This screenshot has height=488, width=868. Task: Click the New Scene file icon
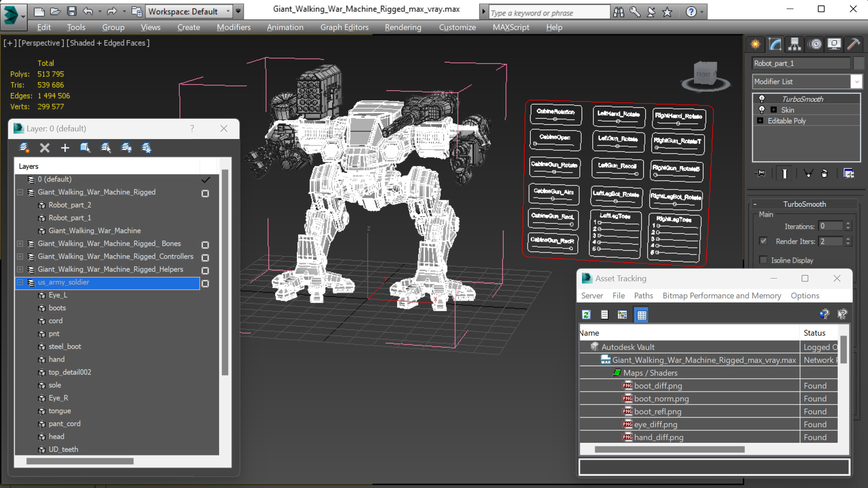39,11
